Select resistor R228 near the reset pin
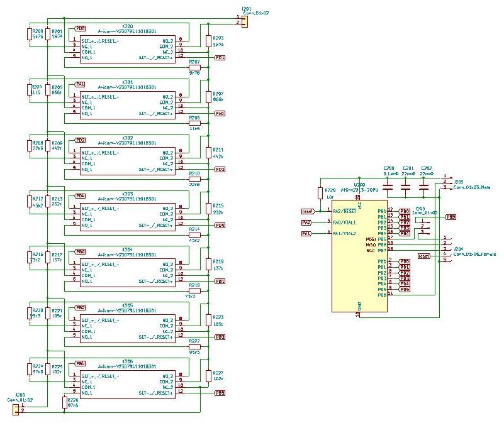Image resolution: width=504 pixels, height=428 pixels. [x=321, y=194]
